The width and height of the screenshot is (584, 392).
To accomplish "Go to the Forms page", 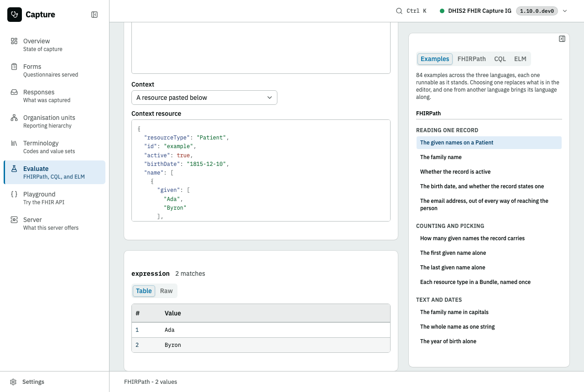I will pos(54,70).
